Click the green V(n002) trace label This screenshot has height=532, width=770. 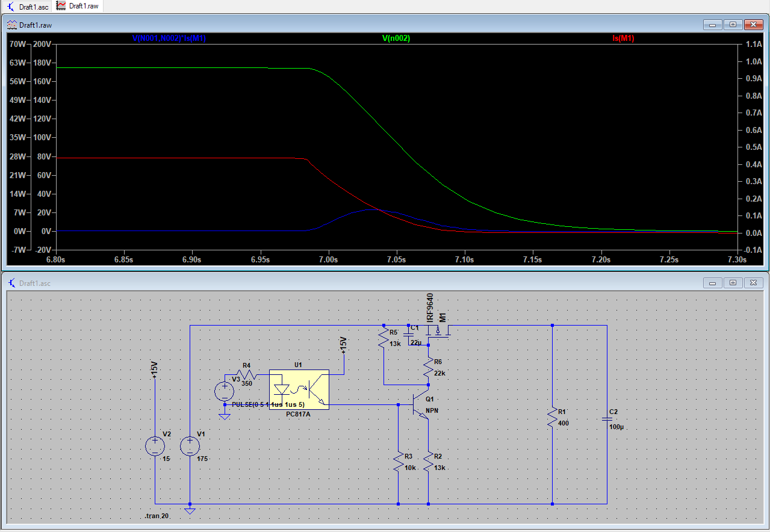[x=396, y=38]
